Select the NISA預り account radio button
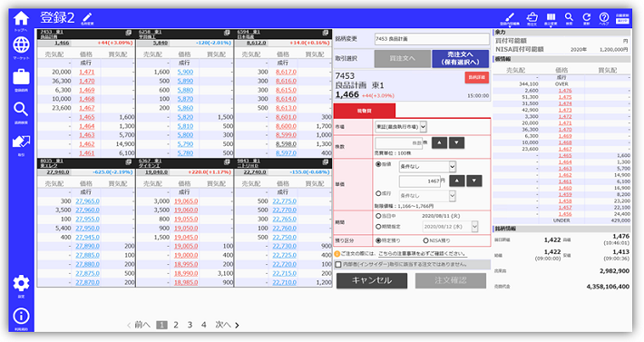 click(425, 240)
